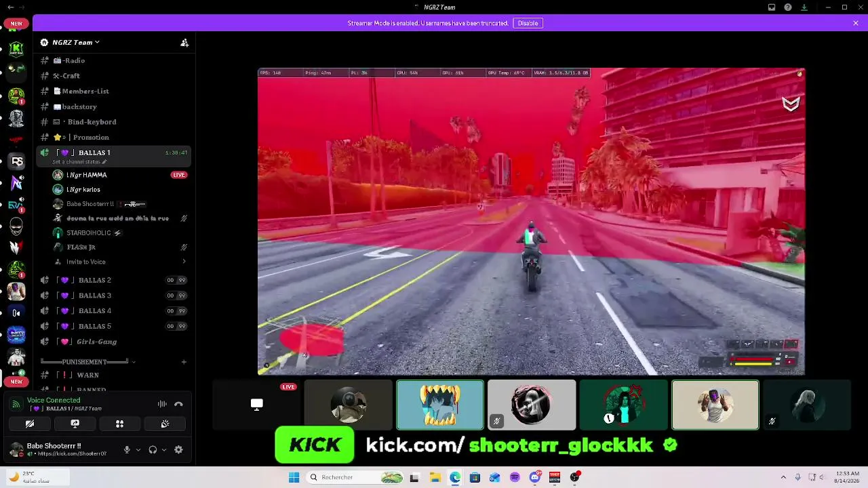This screenshot has height=488, width=868.
Task: Go back with the title bar arrow
Action: (10, 7)
